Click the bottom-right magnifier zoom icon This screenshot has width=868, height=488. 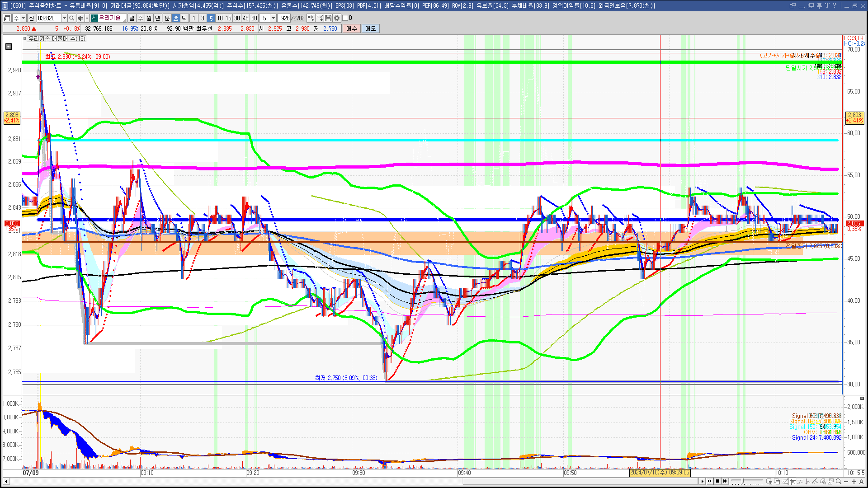pyautogui.click(x=839, y=481)
